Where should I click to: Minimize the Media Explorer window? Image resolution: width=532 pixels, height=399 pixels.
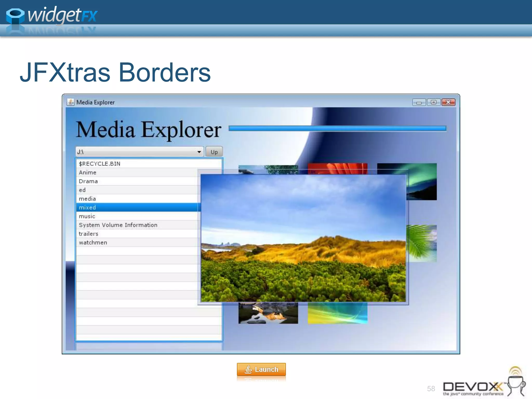click(x=419, y=102)
